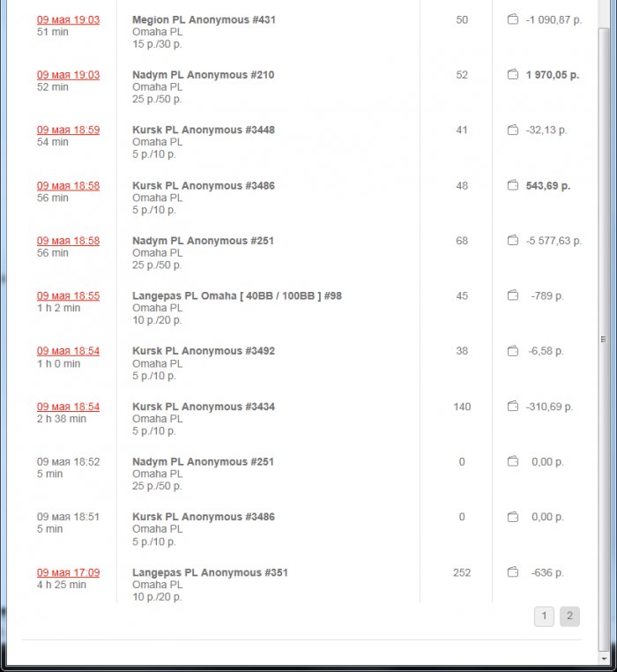The width and height of the screenshot is (617, 672).
Task: Click the icon beside the -636 p. result
Action: (512, 572)
